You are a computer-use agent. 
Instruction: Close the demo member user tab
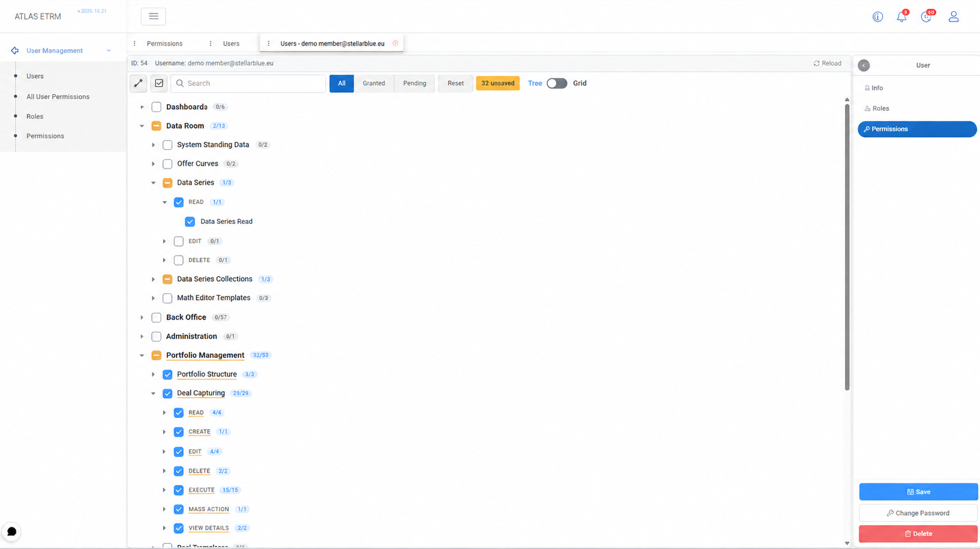pyautogui.click(x=396, y=43)
